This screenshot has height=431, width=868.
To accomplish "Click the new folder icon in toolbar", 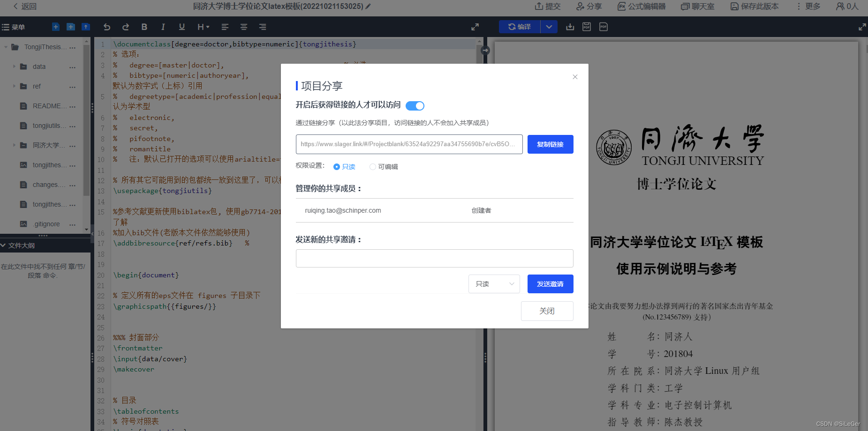I will (x=71, y=27).
